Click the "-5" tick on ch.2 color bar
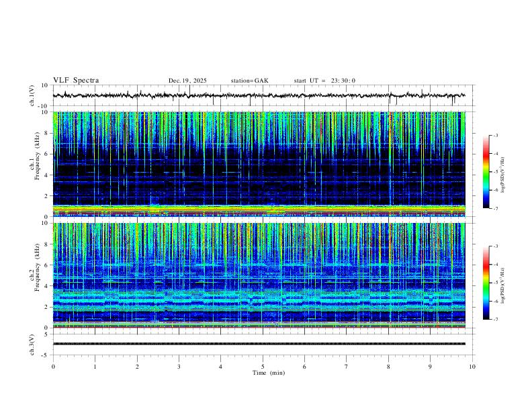Screen dimensions: 532x411 tap(496, 283)
